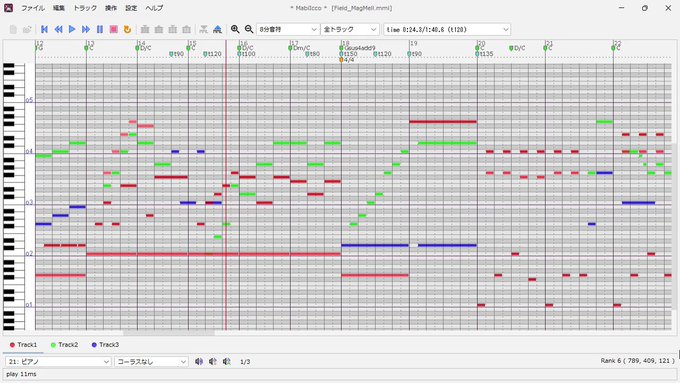Click the horizontal scrollbar thumb under piano roll
This screenshot has height=383, width=680.
point(169,333)
